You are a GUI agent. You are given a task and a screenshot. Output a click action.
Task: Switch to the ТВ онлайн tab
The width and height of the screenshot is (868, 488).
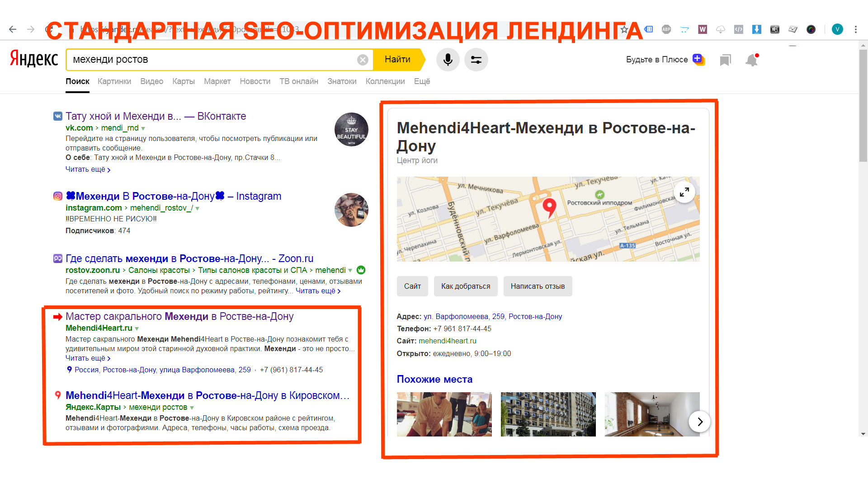pos(299,81)
